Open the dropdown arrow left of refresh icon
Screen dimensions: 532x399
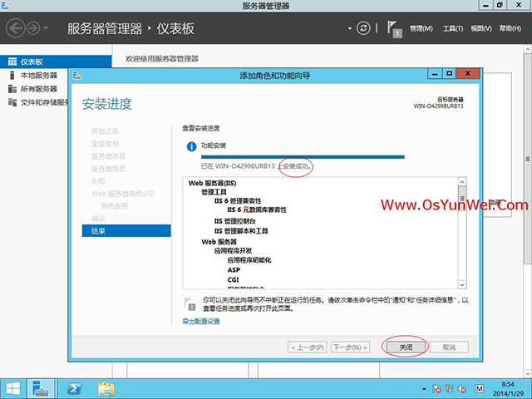coord(350,28)
